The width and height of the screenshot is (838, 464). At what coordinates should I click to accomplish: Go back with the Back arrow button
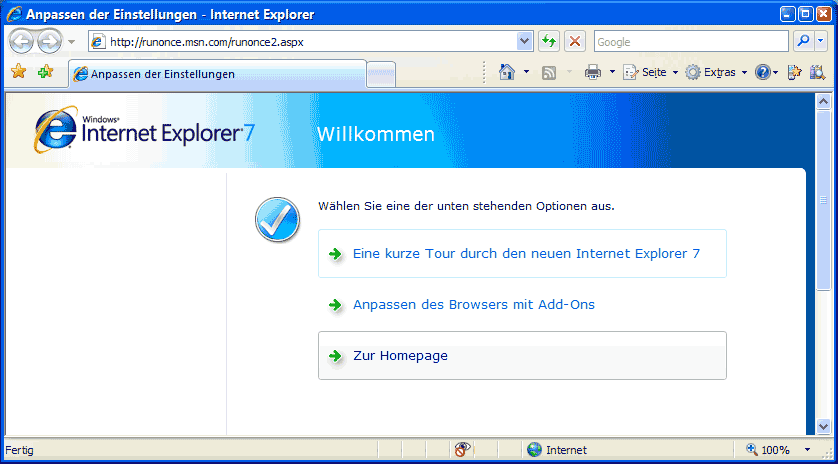click(x=22, y=42)
